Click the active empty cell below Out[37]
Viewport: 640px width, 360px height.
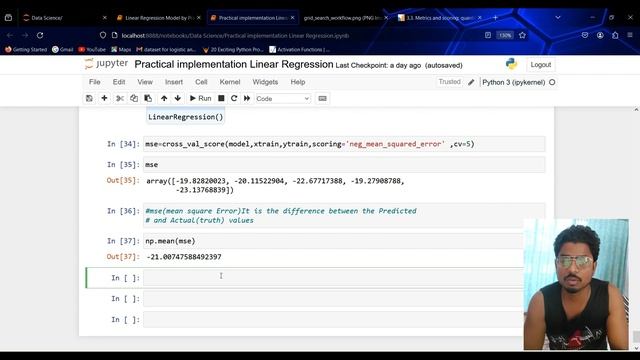[333, 278]
